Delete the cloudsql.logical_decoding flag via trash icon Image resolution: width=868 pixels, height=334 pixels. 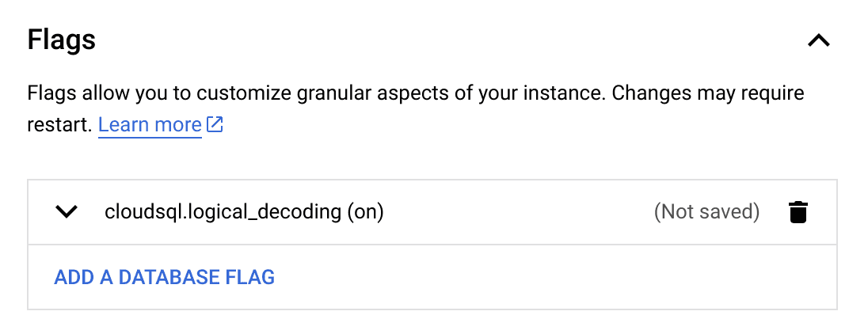798,212
